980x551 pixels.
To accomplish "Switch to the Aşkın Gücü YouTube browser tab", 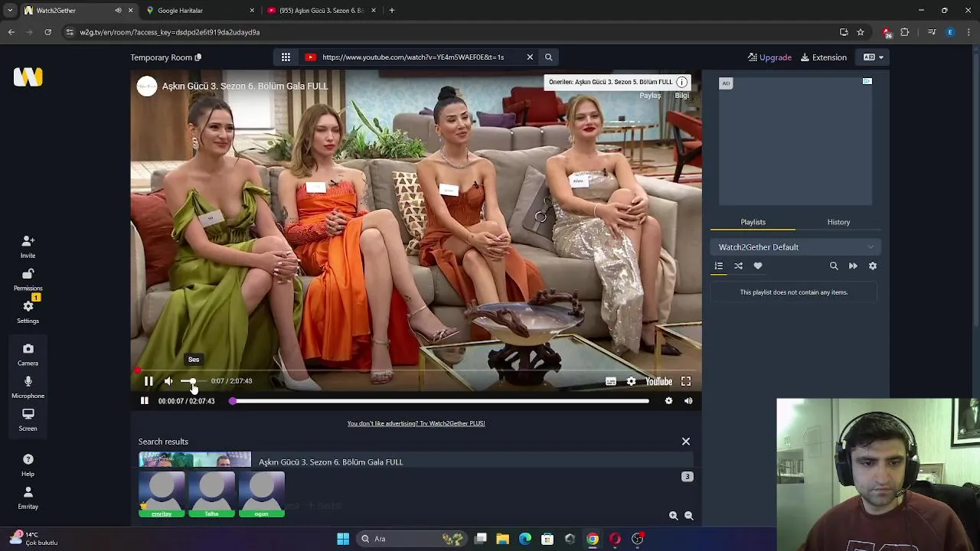I will tap(320, 11).
